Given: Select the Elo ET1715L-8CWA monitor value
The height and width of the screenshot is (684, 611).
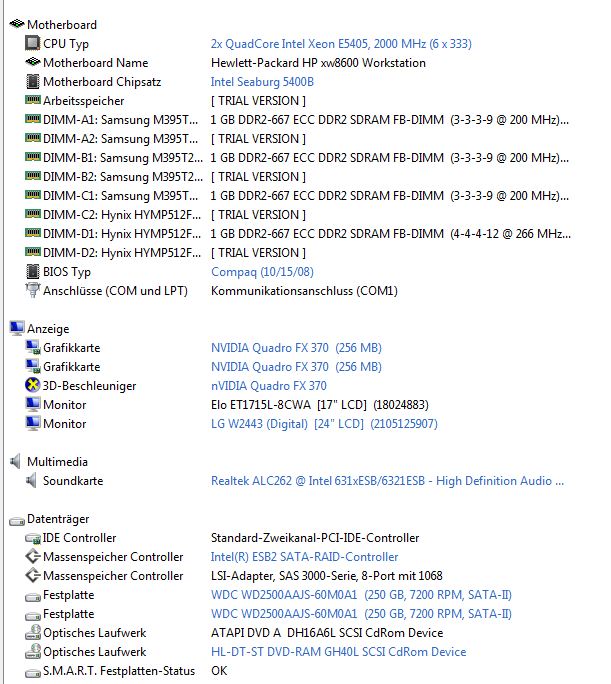Looking at the screenshot, I should tap(320, 405).
